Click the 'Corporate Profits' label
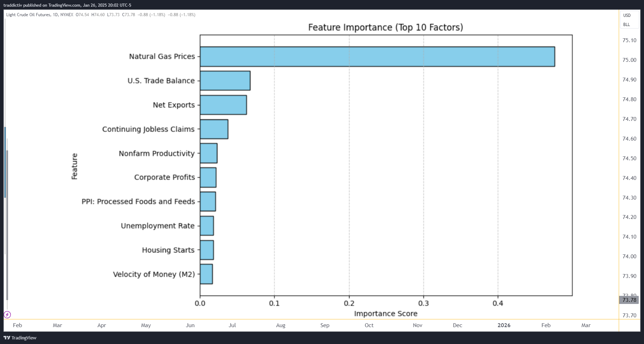Screen dimensions: 644x344 (x=165, y=177)
